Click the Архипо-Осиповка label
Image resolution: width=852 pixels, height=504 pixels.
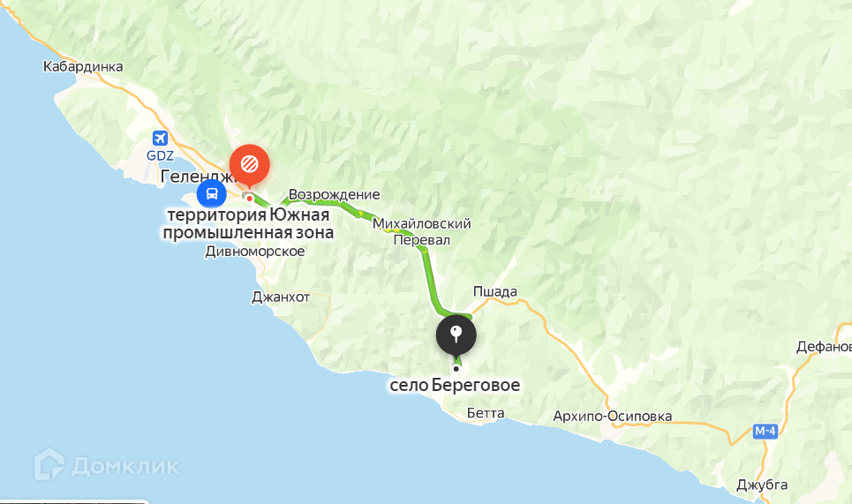(x=613, y=417)
